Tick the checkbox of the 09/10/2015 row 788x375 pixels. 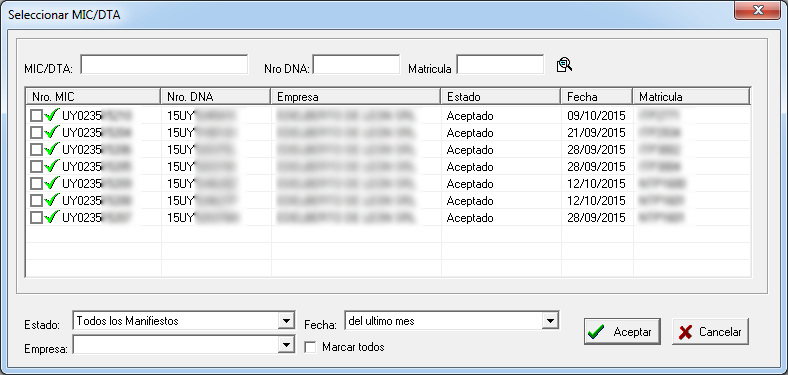point(36,116)
